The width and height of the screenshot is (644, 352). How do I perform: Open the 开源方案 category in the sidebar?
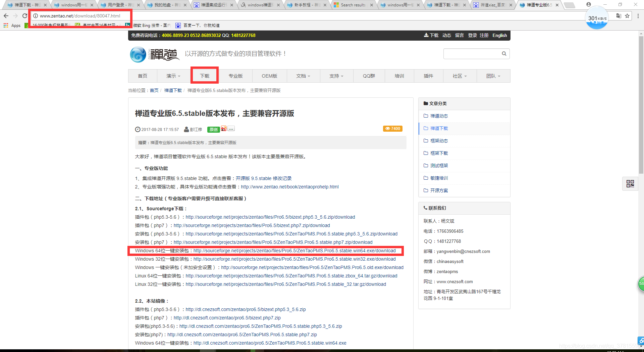[464, 190]
